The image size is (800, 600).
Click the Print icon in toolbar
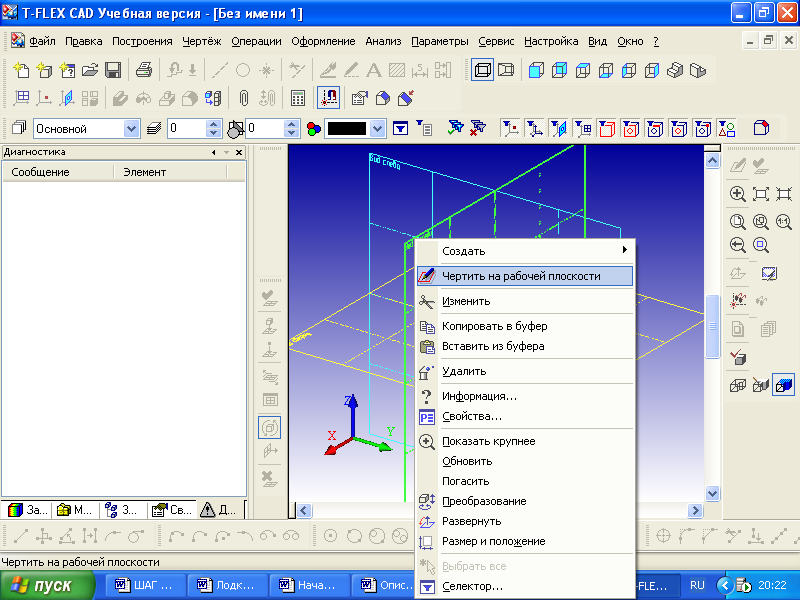tap(144, 70)
